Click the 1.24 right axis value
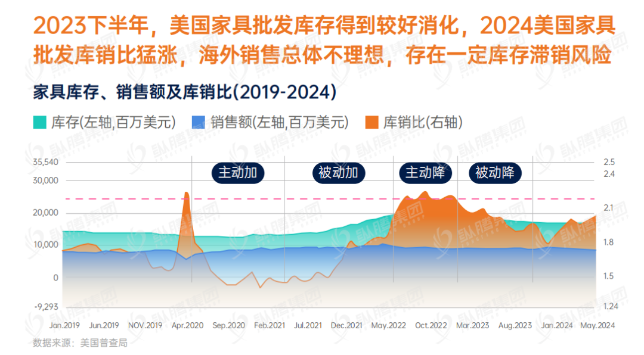This screenshot has height=355, width=644. pos(611,307)
